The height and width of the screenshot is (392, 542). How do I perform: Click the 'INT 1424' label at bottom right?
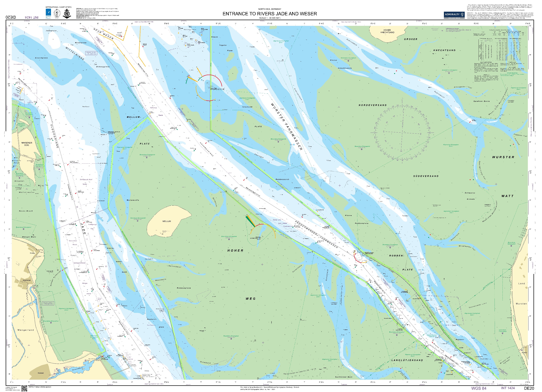tap(508, 388)
